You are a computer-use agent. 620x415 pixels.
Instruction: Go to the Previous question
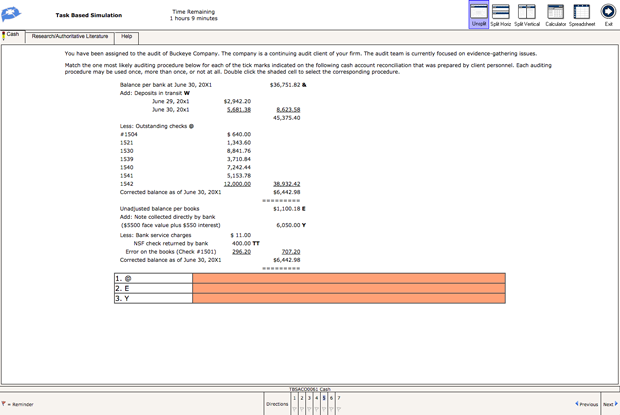coord(586,404)
